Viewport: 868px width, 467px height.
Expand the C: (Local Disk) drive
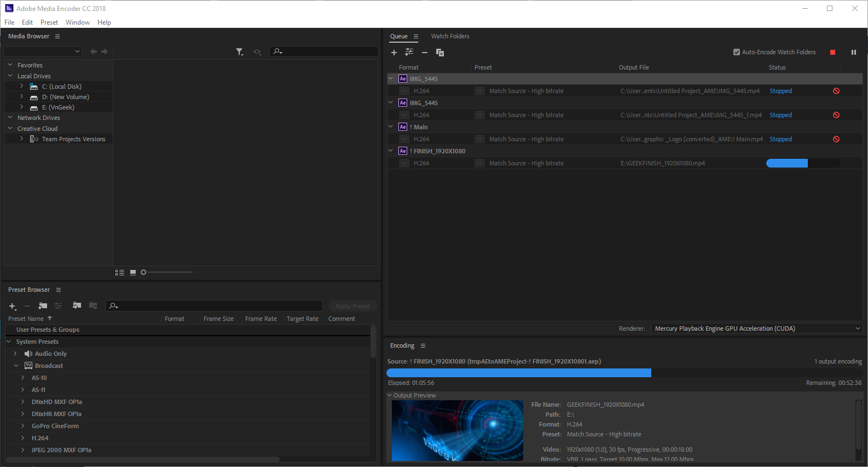coord(21,86)
